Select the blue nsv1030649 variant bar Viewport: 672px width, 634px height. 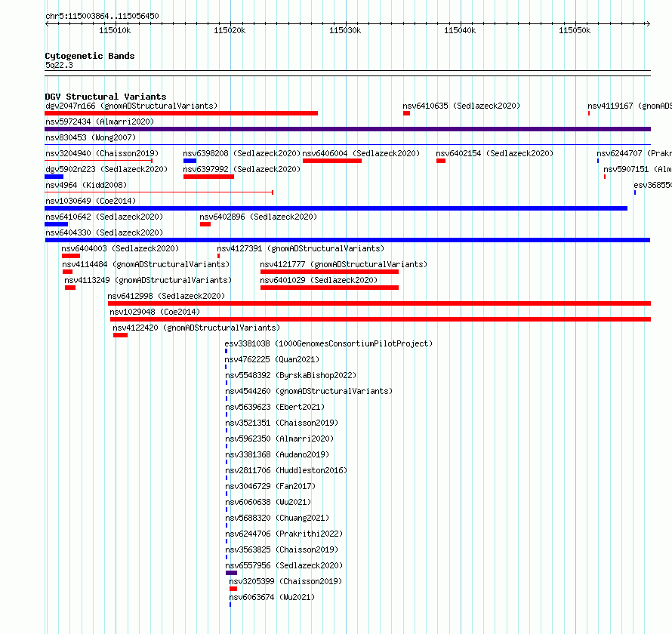point(336,208)
